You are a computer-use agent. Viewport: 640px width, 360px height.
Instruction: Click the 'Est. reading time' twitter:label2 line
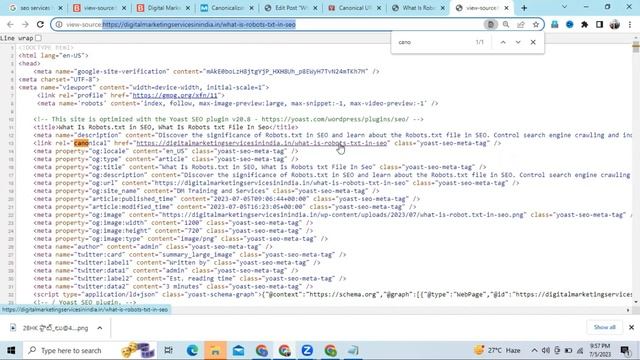click(x=190, y=279)
